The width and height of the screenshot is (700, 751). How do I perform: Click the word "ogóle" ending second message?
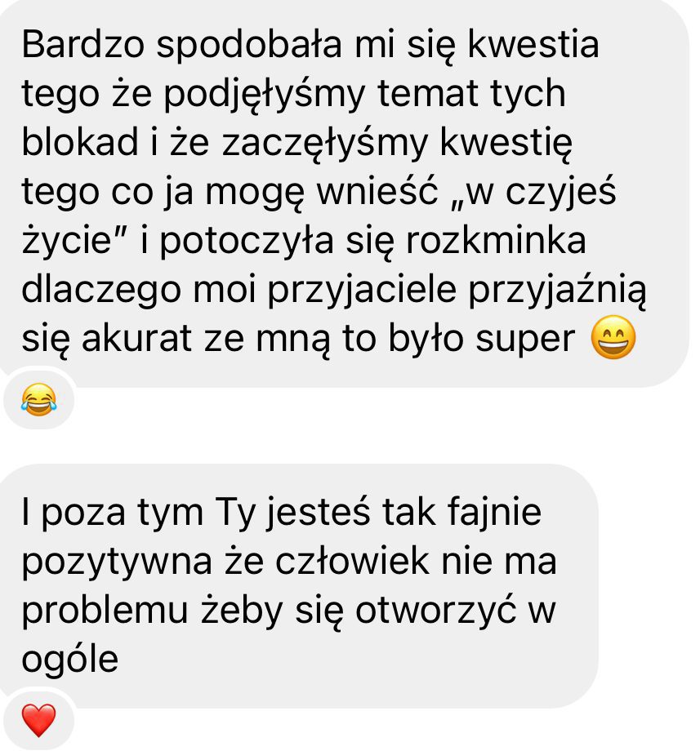[70, 660]
